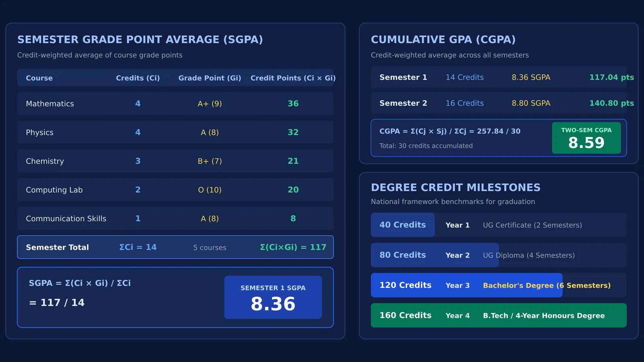Click UG Diploma (4 Semesters) label
644x362 pixels.
click(x=529, y=255)
